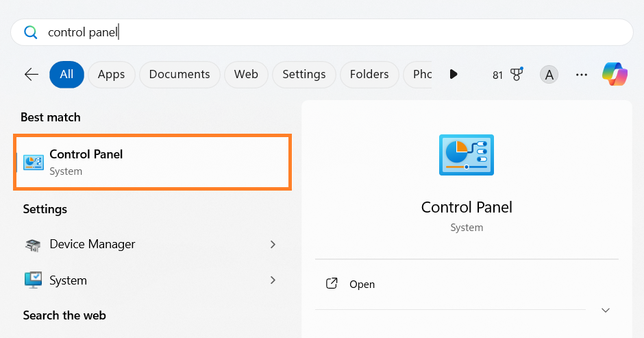The height and width of the screenshot is (338, 644).
Task: Switch to the Apps filter tab
Action: tap(111, 74)
